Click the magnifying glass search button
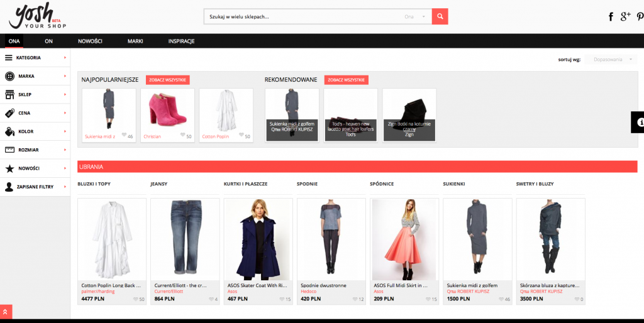The image size is (644, 323). point(440,16)
